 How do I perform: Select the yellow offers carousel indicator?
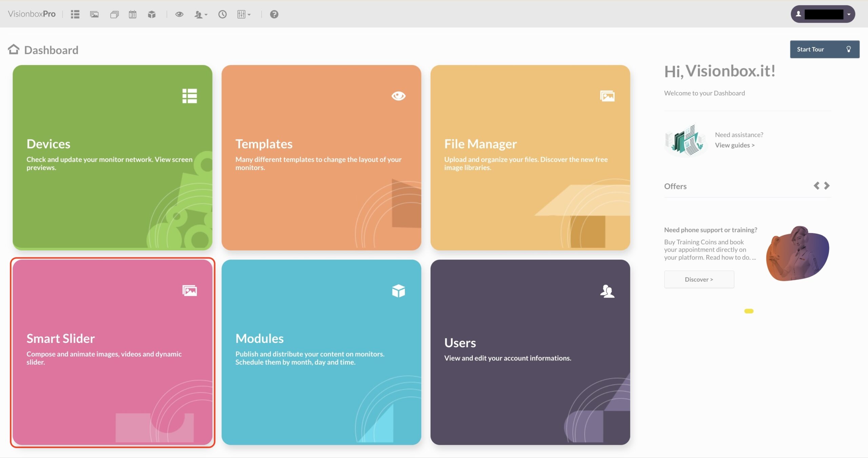click(x=749, y=311)
